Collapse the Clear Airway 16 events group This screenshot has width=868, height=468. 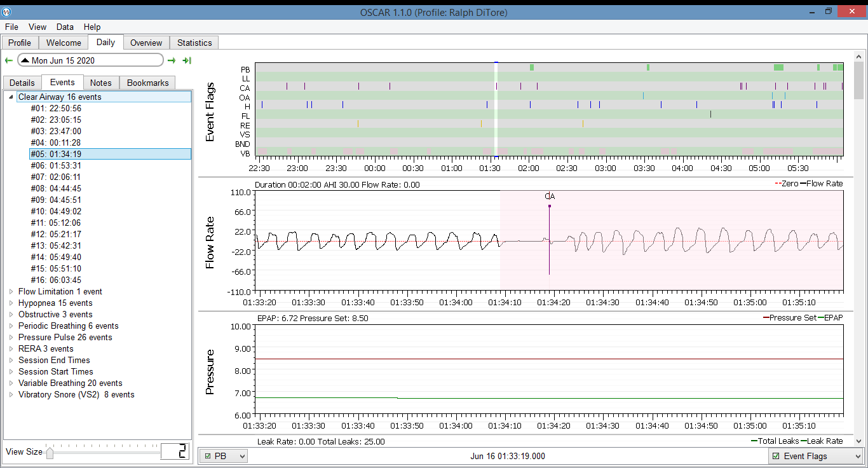coord(11,97)
